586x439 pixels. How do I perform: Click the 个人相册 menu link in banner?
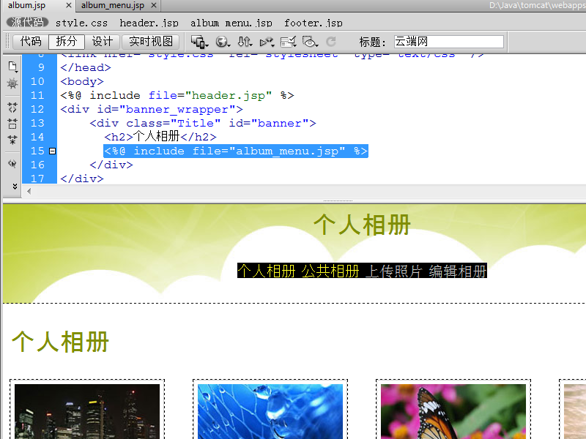tap(266, 271)
